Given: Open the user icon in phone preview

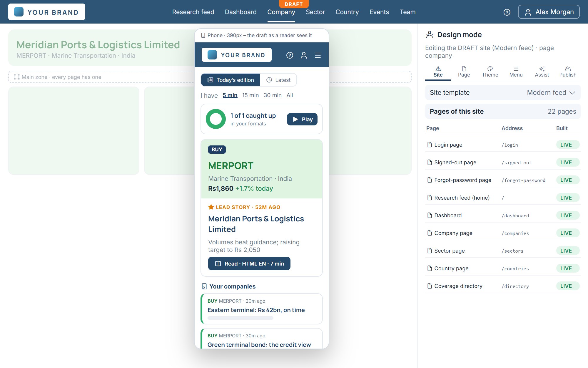Looking at the screenshot, I should 304,55.
